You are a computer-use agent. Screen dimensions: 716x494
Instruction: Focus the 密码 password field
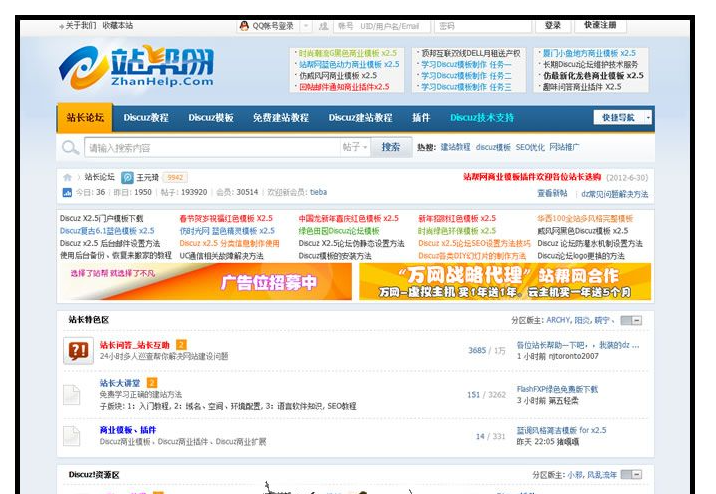[483, 26]
